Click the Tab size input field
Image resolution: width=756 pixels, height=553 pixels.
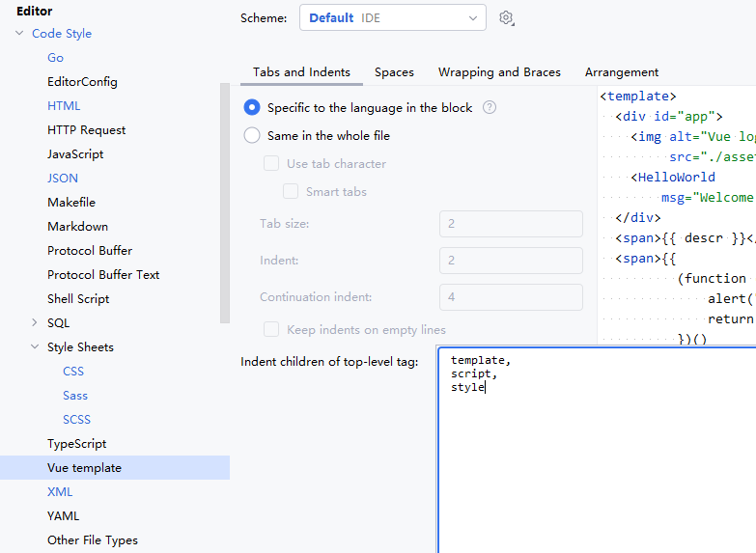coord(511,224)
